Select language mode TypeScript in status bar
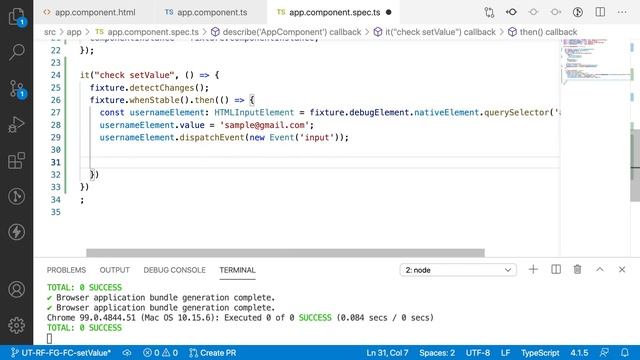This screenshot has height=360, width=640. tap(540, 353)
